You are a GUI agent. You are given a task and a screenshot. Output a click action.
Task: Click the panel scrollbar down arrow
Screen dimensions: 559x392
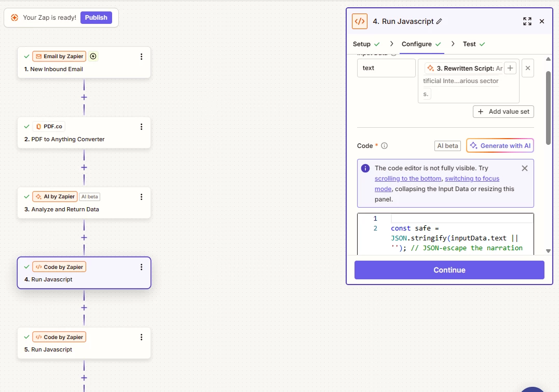[x=548, y=251]
